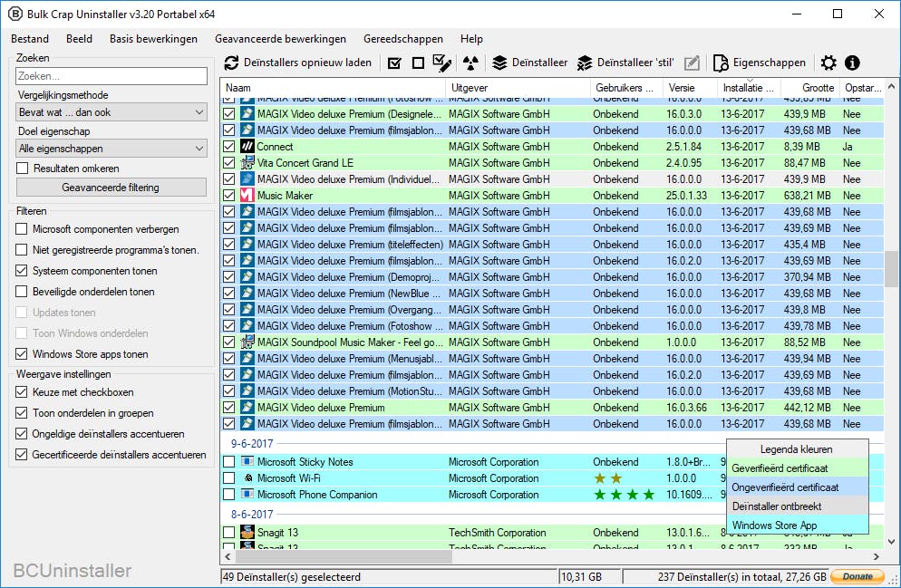Uncheck the Music Maker row checkbox
Viewport: 901px width, 588px height.
228,195
